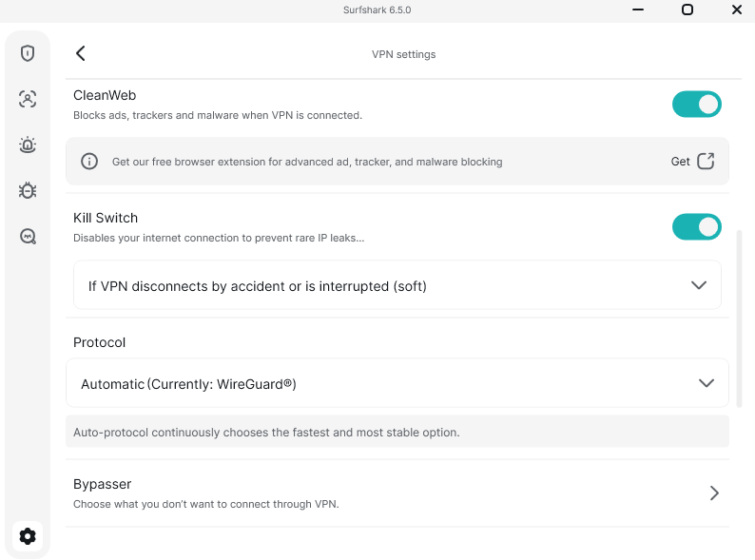Open Alternative ID person icon in sidebar
The image size is (755, 560).
(x=28, y=99)
